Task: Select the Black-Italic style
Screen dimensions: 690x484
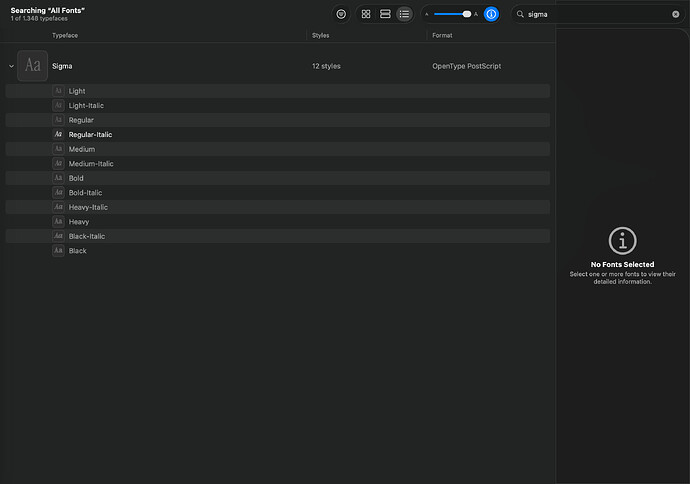Action: coord(278,236)
